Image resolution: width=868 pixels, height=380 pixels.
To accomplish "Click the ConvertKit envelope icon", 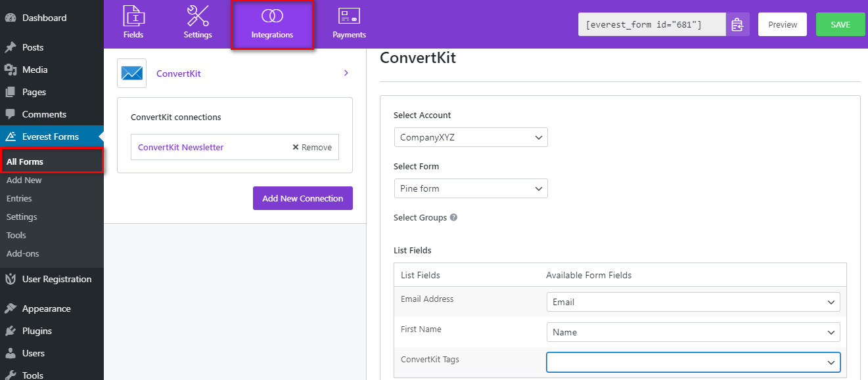I will click(x=131, y=74).
